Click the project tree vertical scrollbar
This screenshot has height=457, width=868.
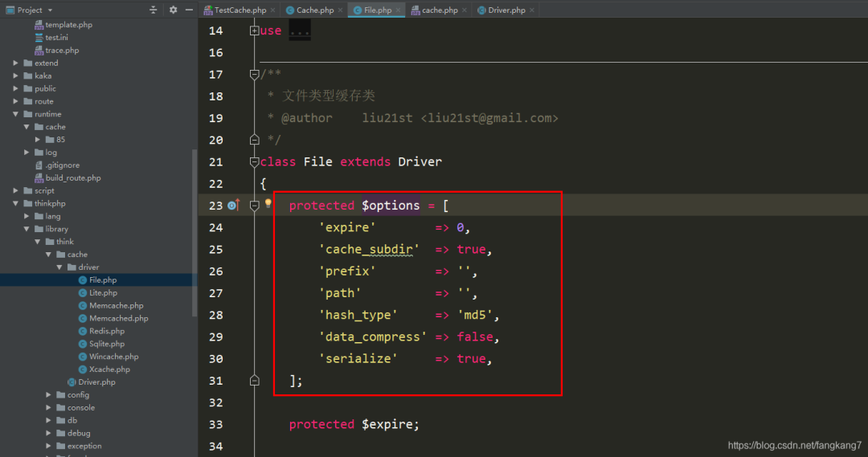tap(194, 232)
